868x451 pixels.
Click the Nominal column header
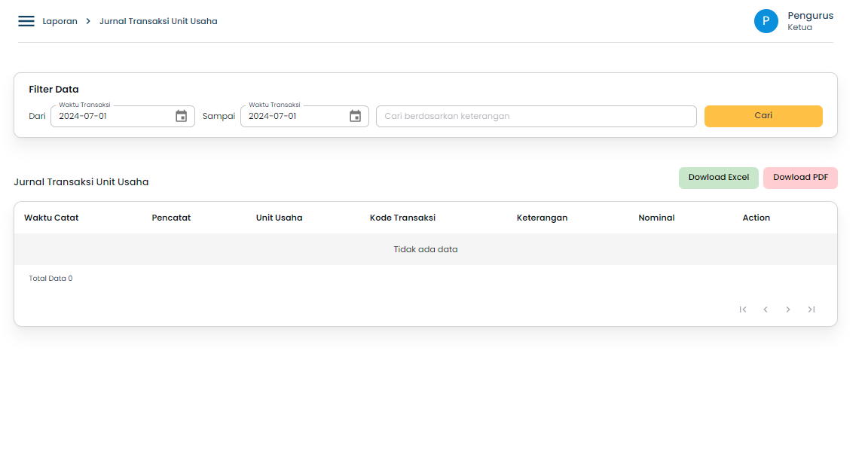point(656,218)
